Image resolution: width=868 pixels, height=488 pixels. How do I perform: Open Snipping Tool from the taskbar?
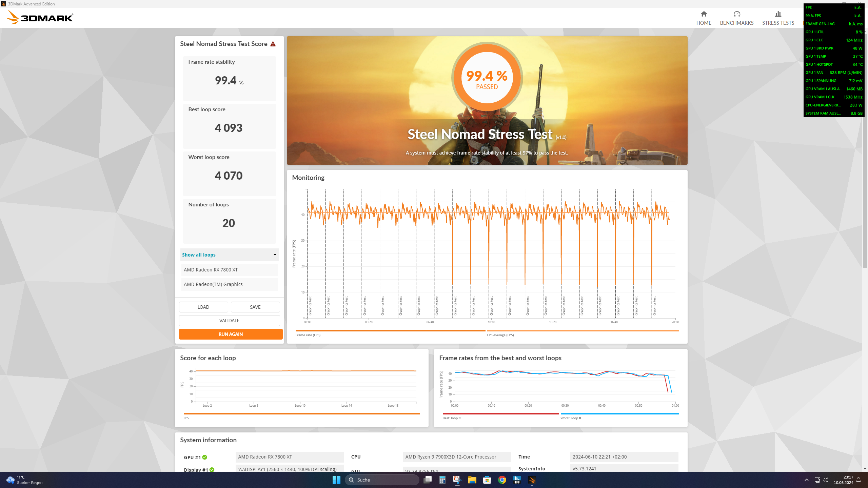457,480
